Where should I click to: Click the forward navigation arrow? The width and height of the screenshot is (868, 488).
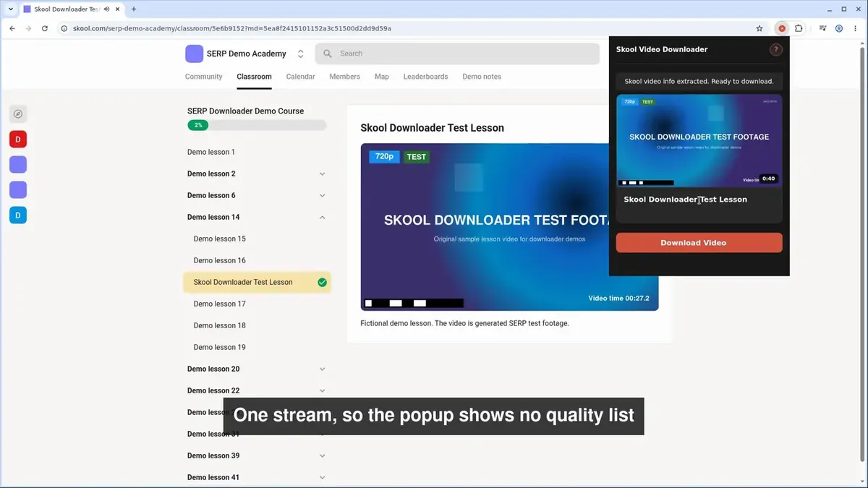(28, 28)
